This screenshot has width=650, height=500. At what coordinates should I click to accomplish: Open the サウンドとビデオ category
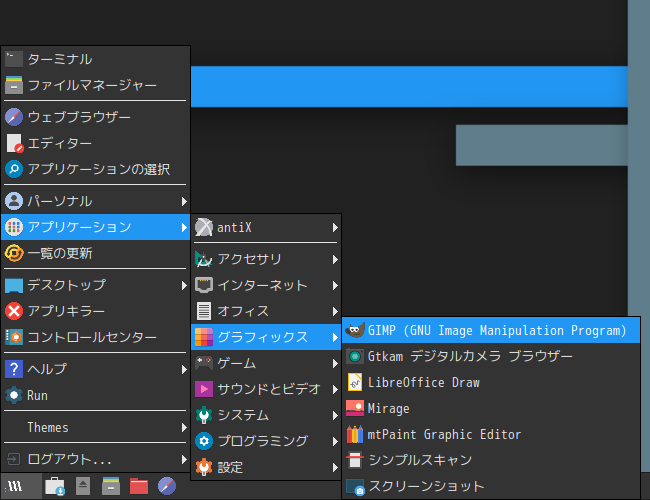point(266,389)
